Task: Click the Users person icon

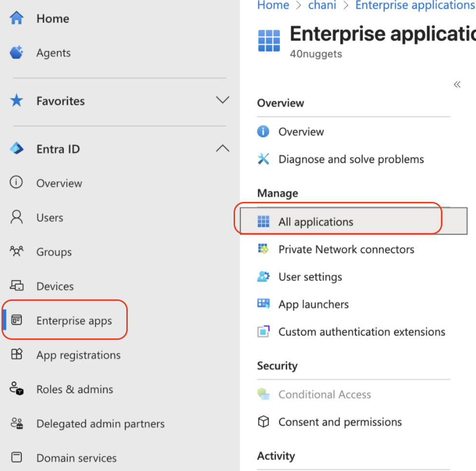Action: 17,217
